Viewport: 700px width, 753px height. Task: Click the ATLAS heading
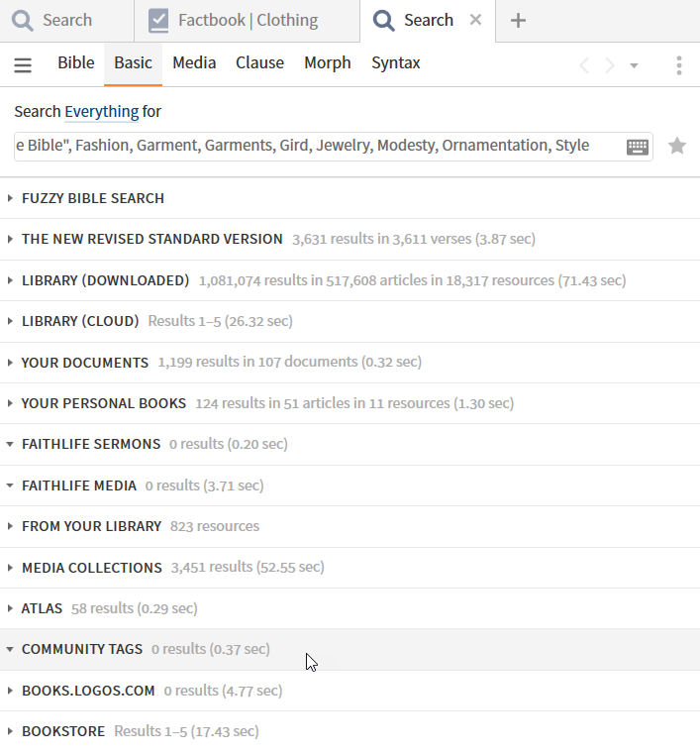(42, 608)
